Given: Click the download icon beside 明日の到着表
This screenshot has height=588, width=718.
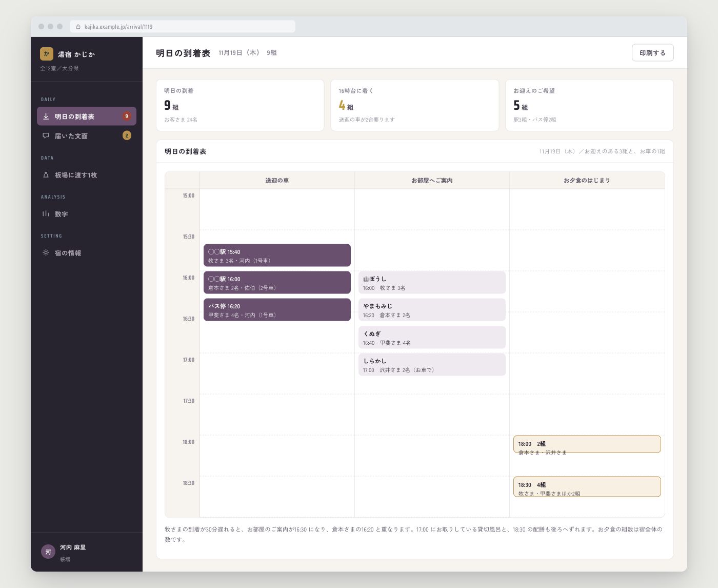Looking at the screenshot, I should [x=46, y=116].
